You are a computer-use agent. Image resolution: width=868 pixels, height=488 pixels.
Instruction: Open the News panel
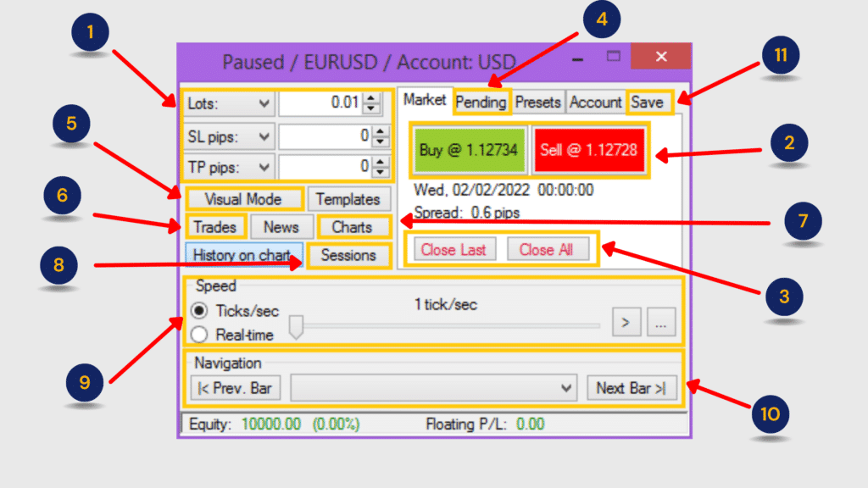(281, 227)
